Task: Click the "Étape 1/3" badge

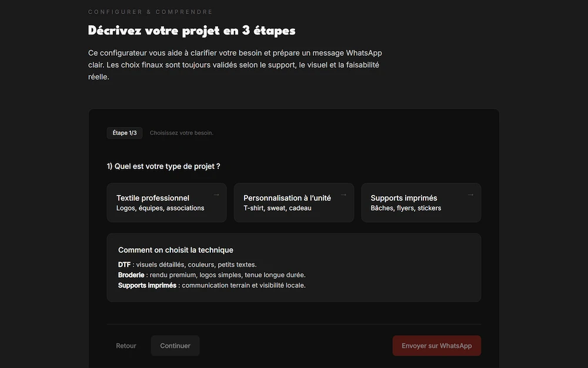Action: click(125, 132)
